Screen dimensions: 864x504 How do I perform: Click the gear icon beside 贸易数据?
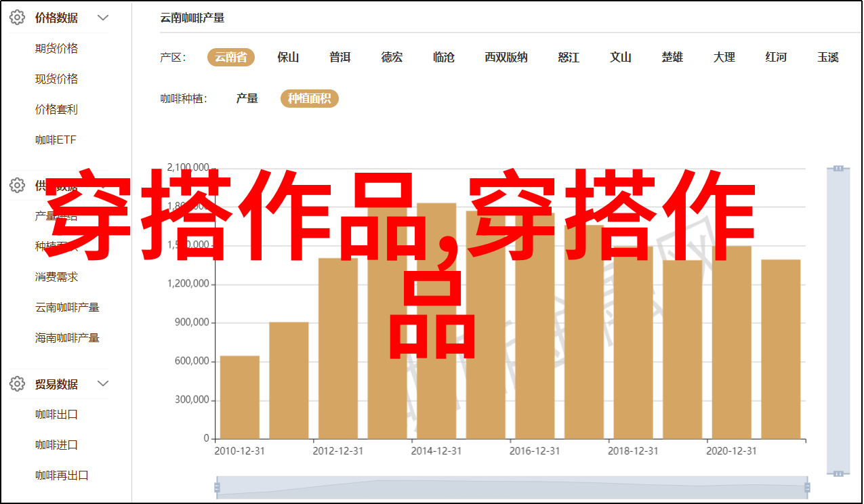tap(17, 384)
